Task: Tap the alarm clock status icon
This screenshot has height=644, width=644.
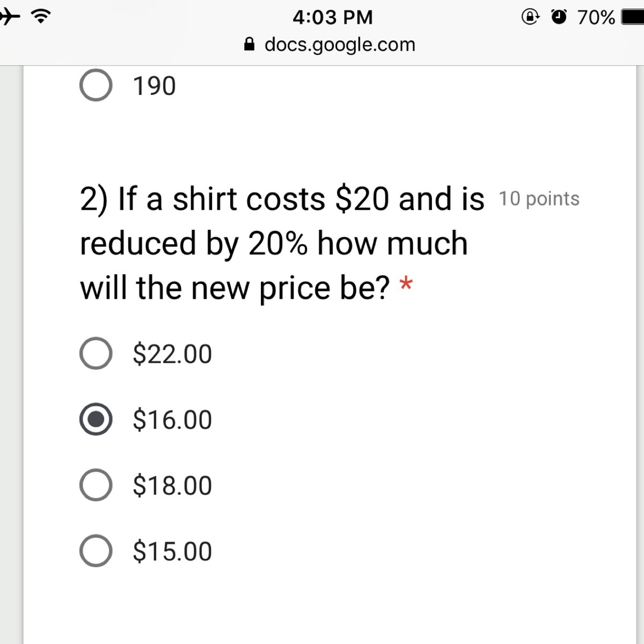Action: [559, 17]
